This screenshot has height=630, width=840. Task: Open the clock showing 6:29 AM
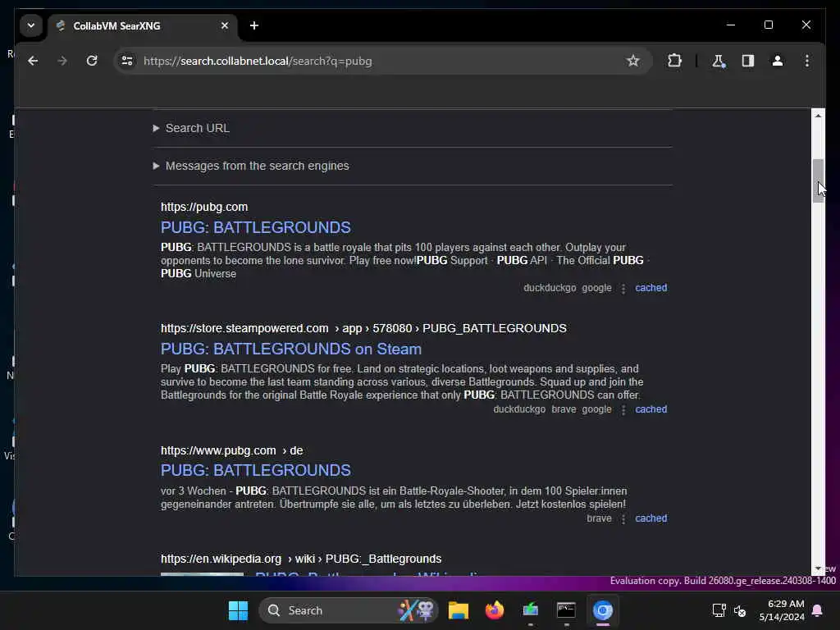click(782, 610)
